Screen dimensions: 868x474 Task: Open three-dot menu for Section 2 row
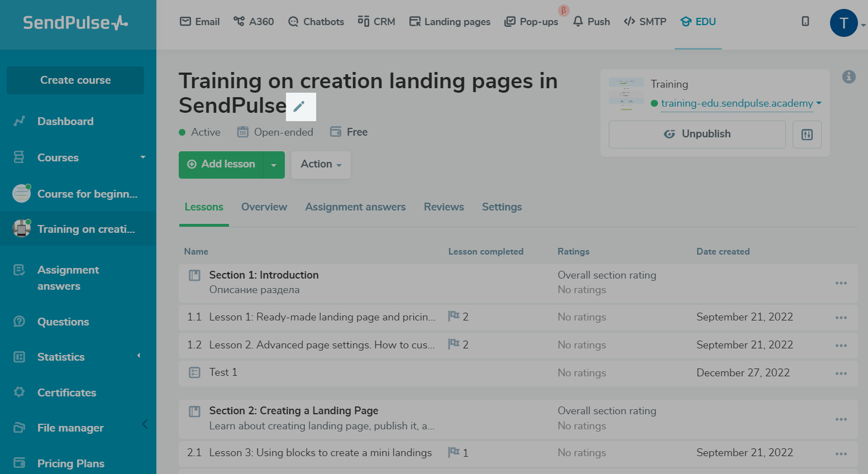tap(841, 419)
